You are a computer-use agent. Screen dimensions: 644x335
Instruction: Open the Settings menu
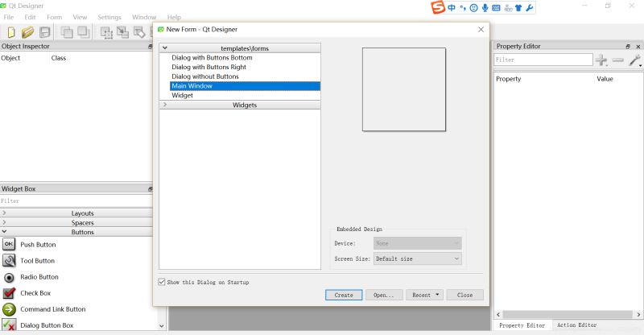(x=109, y=17)
